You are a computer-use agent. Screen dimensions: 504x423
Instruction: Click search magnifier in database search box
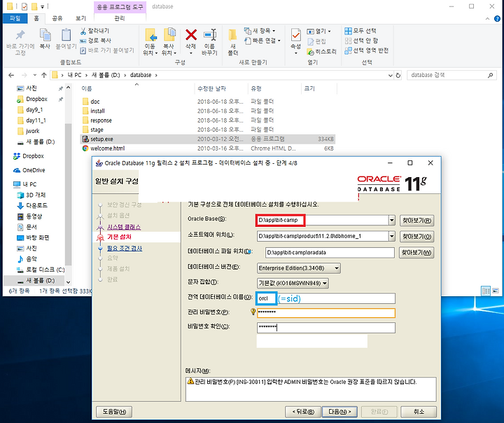pos(490,75)
